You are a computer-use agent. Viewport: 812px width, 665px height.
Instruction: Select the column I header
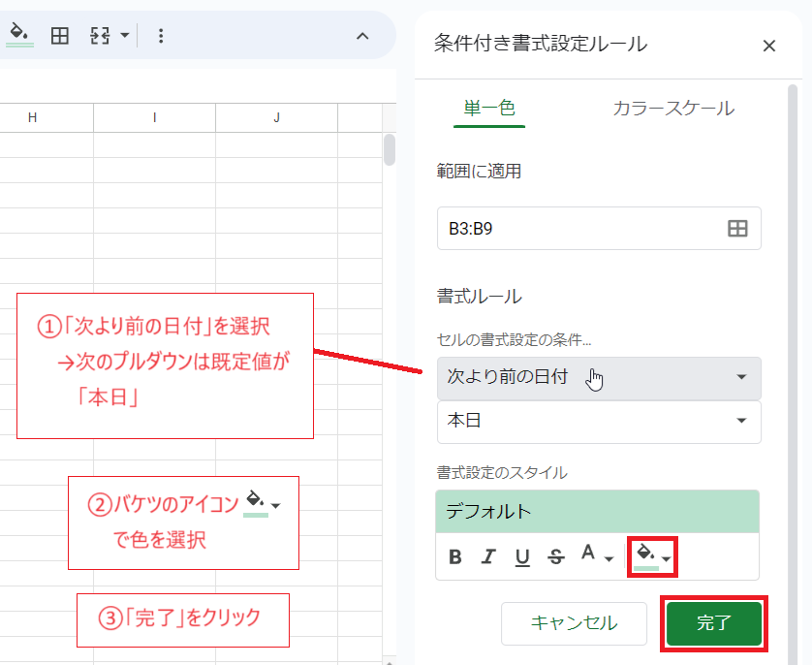tap(154, 117)
